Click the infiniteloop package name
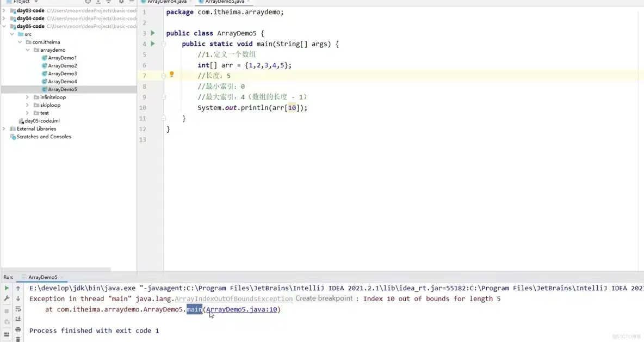 [53, 97]
